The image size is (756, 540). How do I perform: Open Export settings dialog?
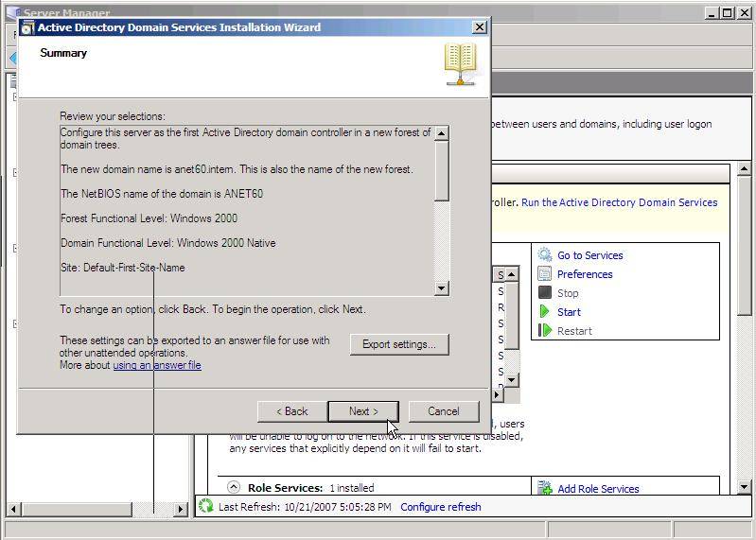point(399,344)
